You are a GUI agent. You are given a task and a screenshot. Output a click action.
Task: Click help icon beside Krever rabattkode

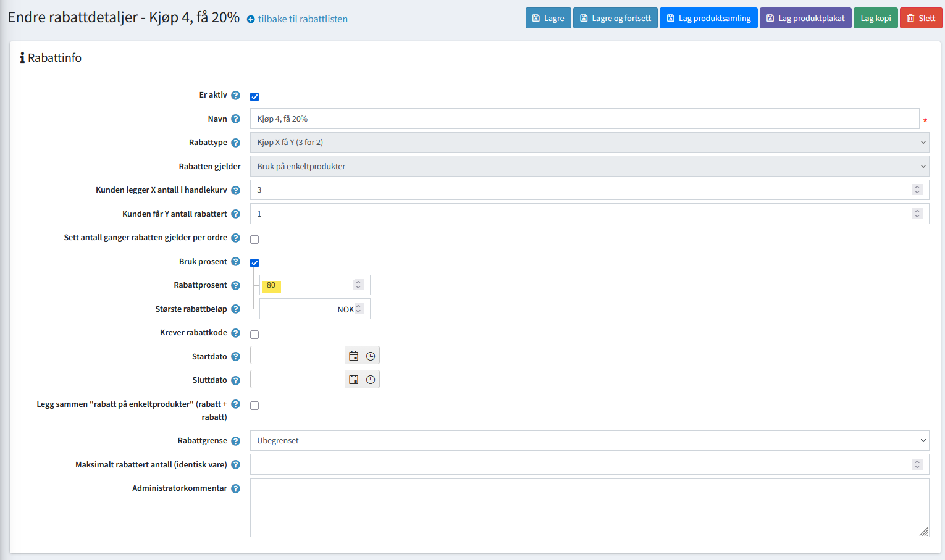[x=235, y=333]
